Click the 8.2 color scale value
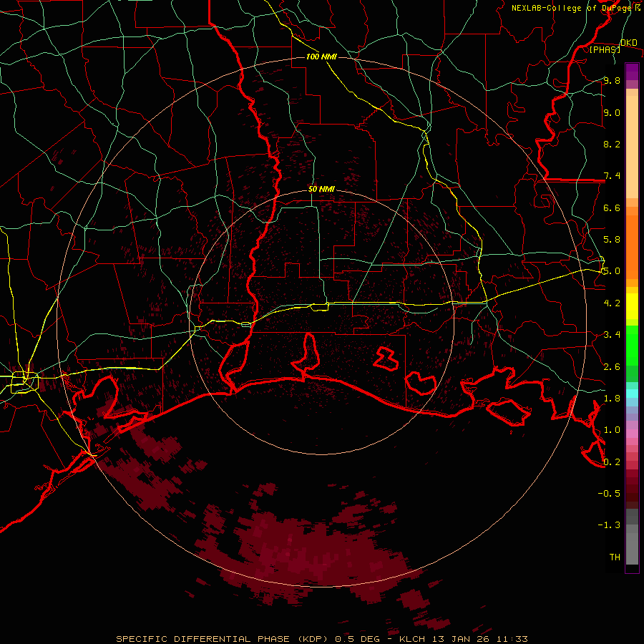The width and height of the screenshot is (644, 644). pos(612,144)
